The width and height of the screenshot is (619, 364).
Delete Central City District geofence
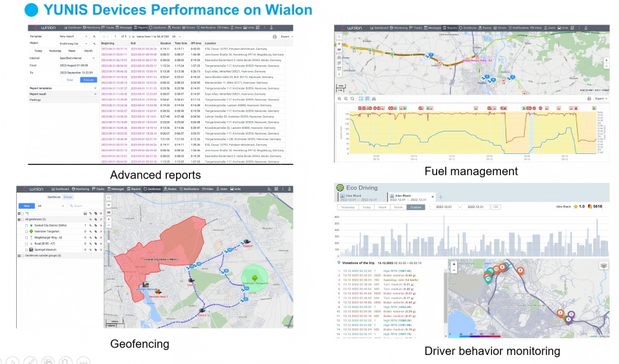101,225
